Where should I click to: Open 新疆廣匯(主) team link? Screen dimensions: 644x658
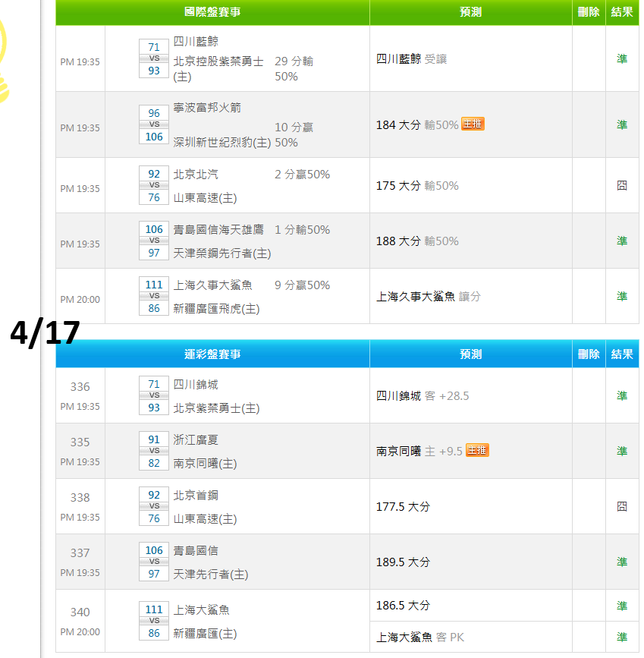click(x=205, y=633)
